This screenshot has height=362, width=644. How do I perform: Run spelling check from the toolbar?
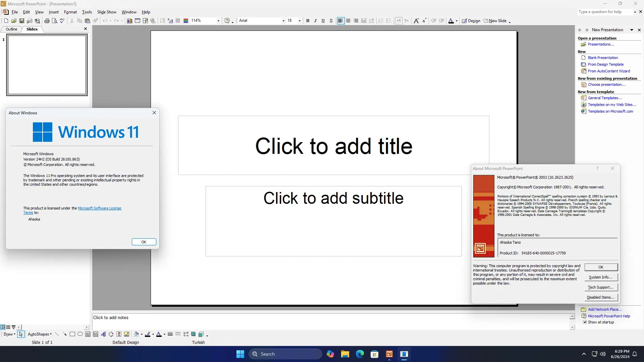coord(62,21)
